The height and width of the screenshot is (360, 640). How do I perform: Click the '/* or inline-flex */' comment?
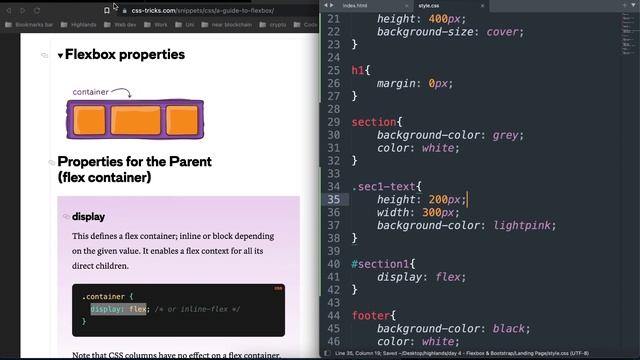pos(197,309)
